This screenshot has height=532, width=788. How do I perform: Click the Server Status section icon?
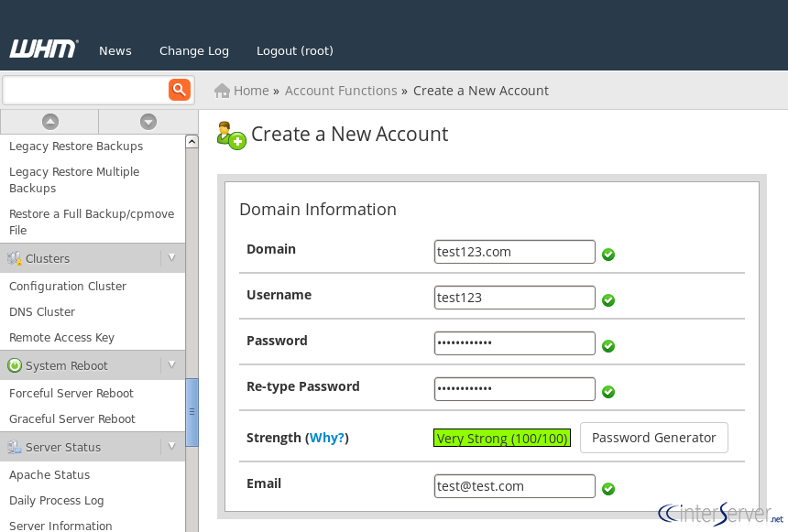pyautogui.click(x=14, y=447)
